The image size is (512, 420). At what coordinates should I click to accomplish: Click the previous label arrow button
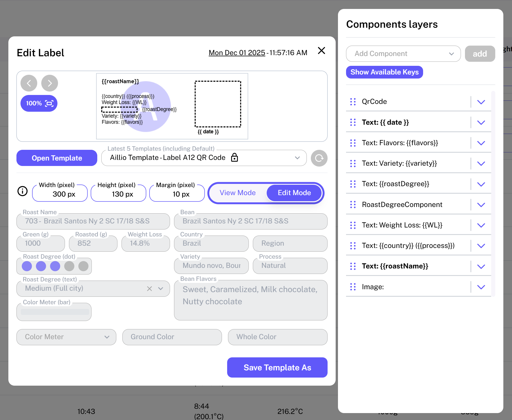29,83
